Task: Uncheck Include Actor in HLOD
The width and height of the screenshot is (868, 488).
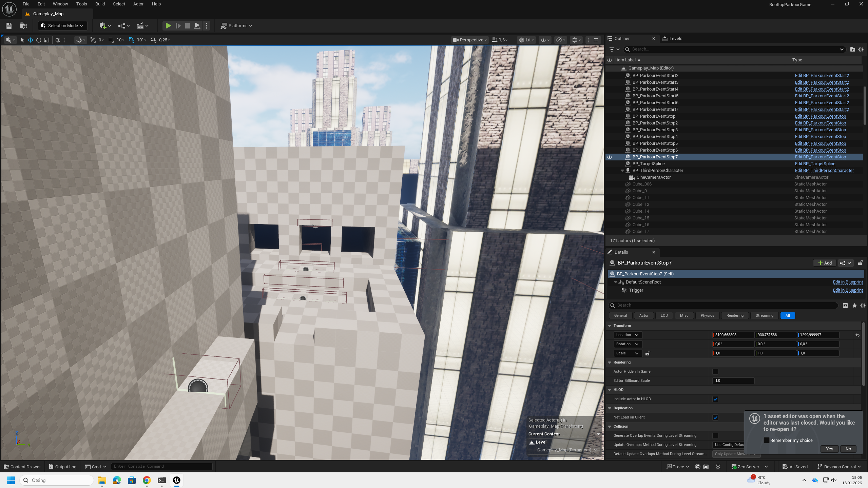Action: click(x=715, y=399)
